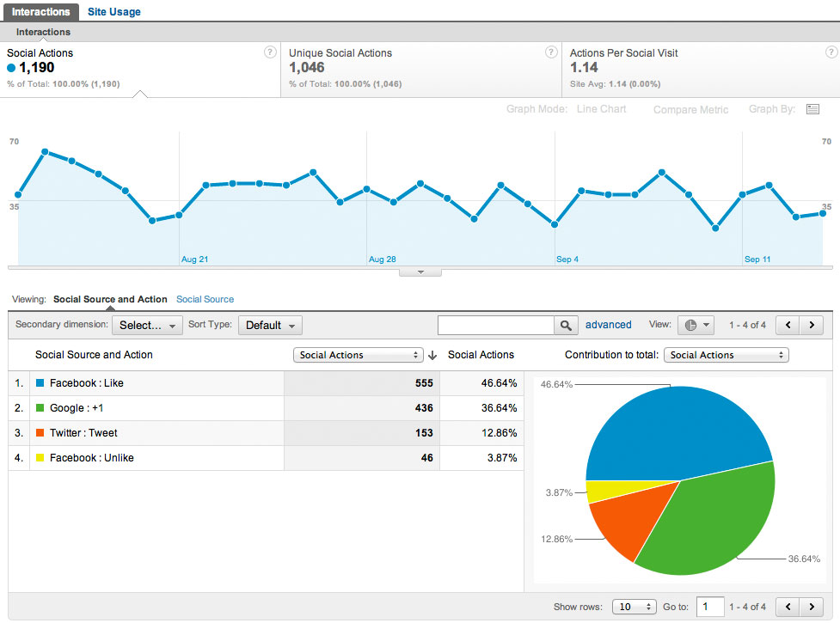Image resolution: width=840 pixels, height=623 pixels.
Task: Click the Aug 21 date label on chart
Action: click(x=194, y=259)
